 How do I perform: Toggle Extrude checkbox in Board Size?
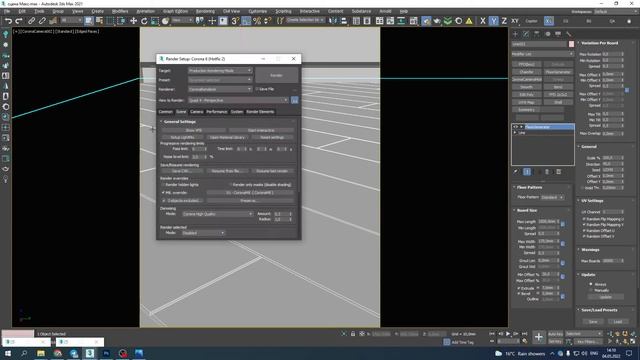click(519, 288)
